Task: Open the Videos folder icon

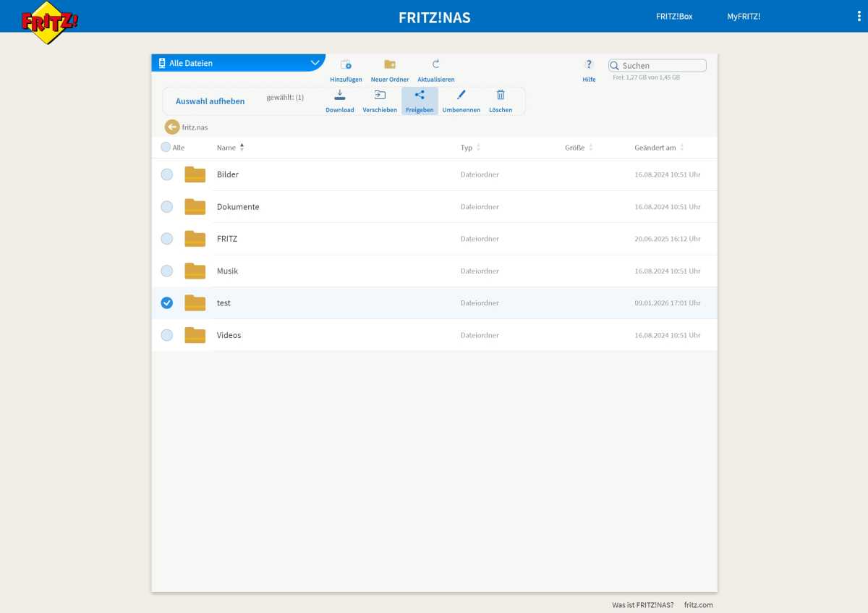Action: pyautogui.click(x=195, y=335)
